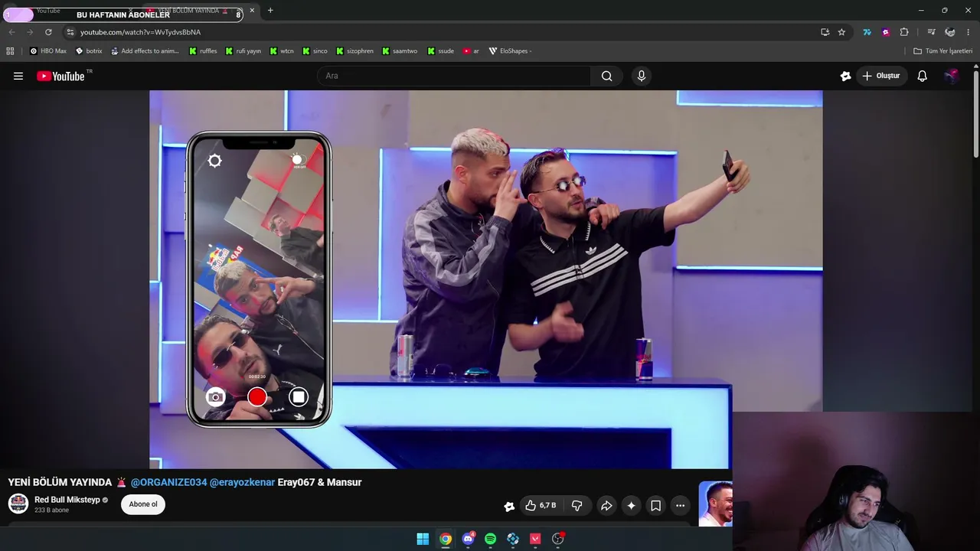The image size is (980, 551).
Task: Click the miniplayer thumbnail beside the action buttons
Action: click(x=716, y=504)
